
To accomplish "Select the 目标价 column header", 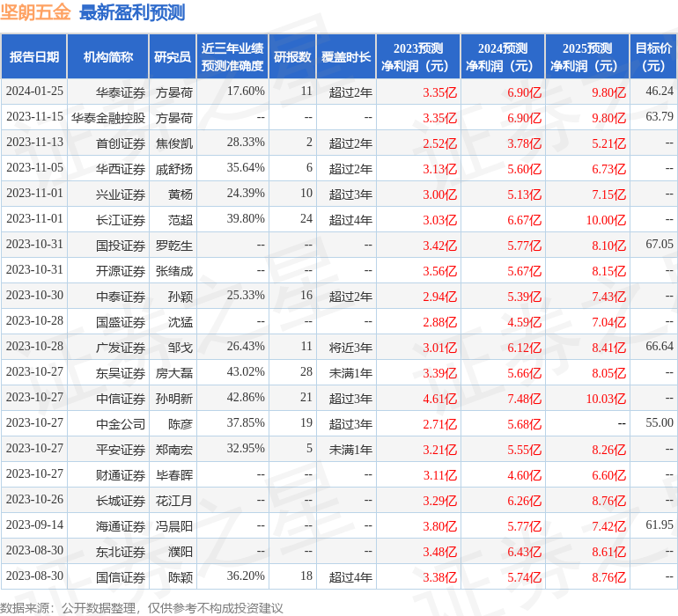I will [653, 56].
